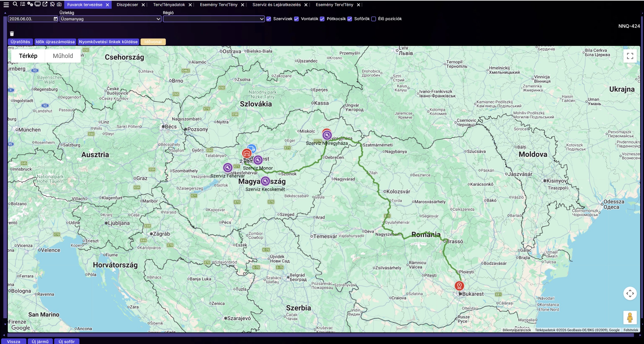Click the search magnifier icon
This screenshot has width=644, height=344.
pyautogui.click(x=15, y=4)
